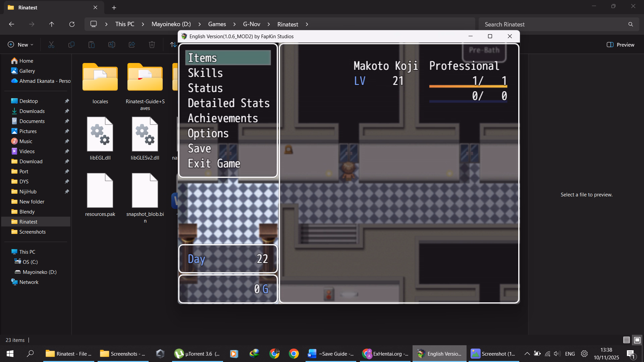This screenshot has width=644, height=362.
Task: Click the Refresh button in navigation bar
Action: pyautogui.click(x=72, y=24)
